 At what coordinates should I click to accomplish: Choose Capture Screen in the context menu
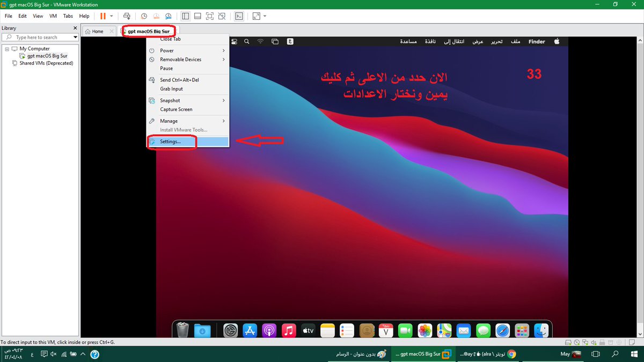click(x=188, y=109)
